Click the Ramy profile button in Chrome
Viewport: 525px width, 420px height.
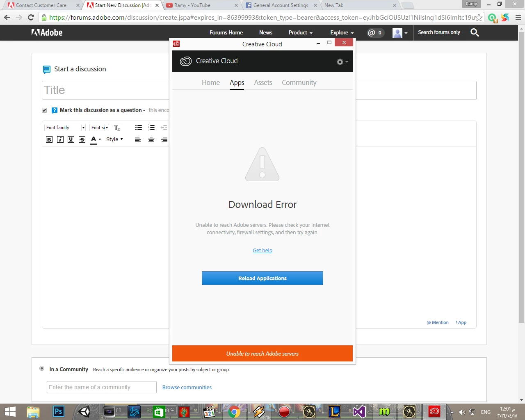click(471, 4)
